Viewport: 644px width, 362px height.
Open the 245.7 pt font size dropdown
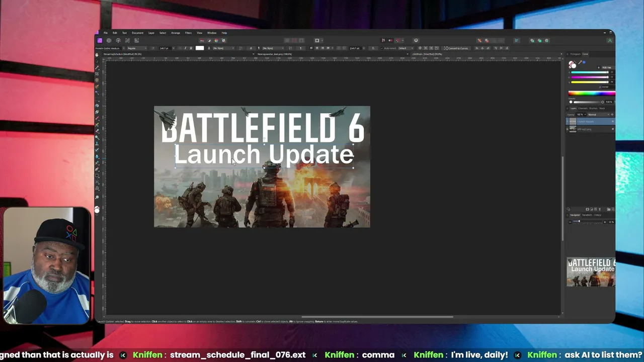(x=167, y=48)
